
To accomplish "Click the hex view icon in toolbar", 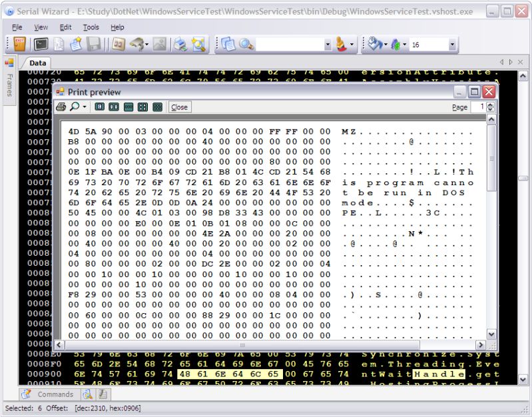I will pos(118,44).
